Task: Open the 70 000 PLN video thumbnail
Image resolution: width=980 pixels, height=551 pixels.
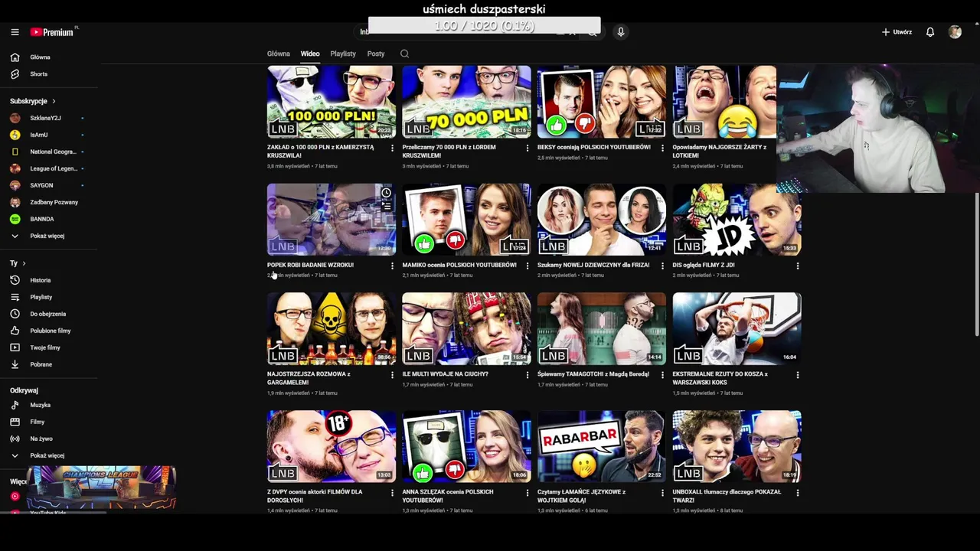Action: tap(466, 101)
